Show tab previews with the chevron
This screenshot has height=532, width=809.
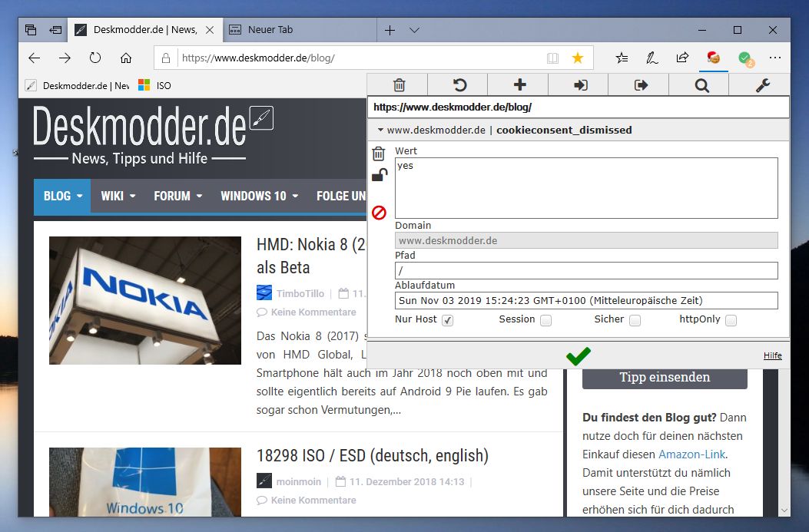414,30
